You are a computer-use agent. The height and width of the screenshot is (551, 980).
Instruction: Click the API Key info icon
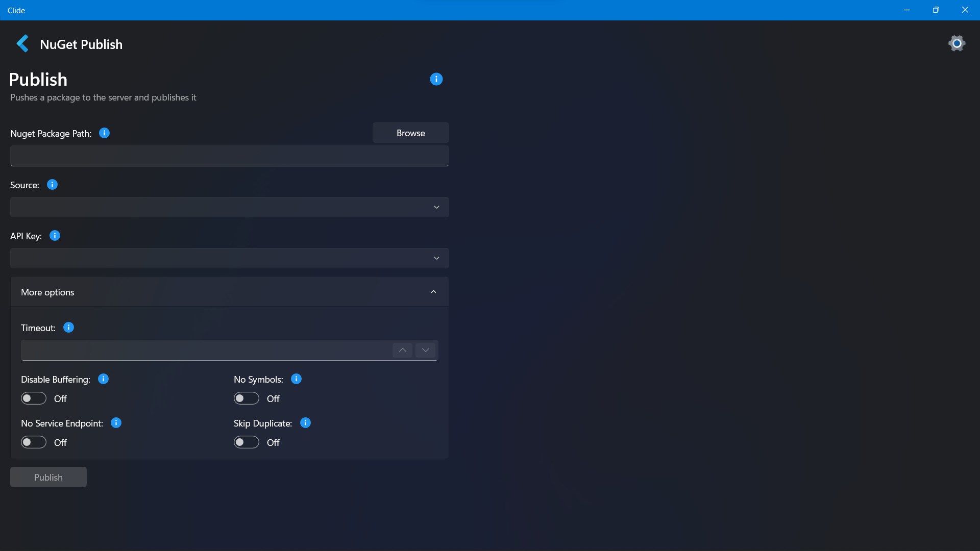(x=55, y=236)
